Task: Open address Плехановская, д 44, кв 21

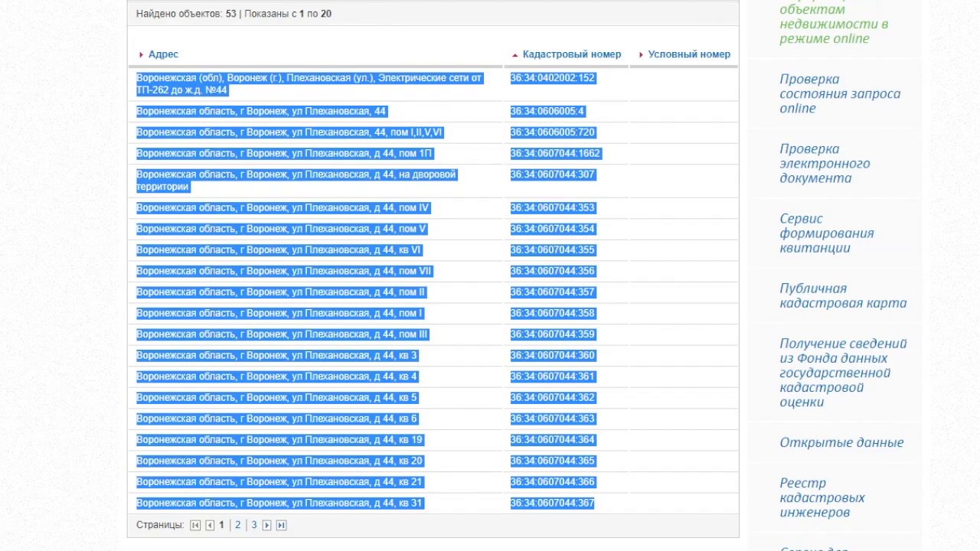Action: coord(279,482)
